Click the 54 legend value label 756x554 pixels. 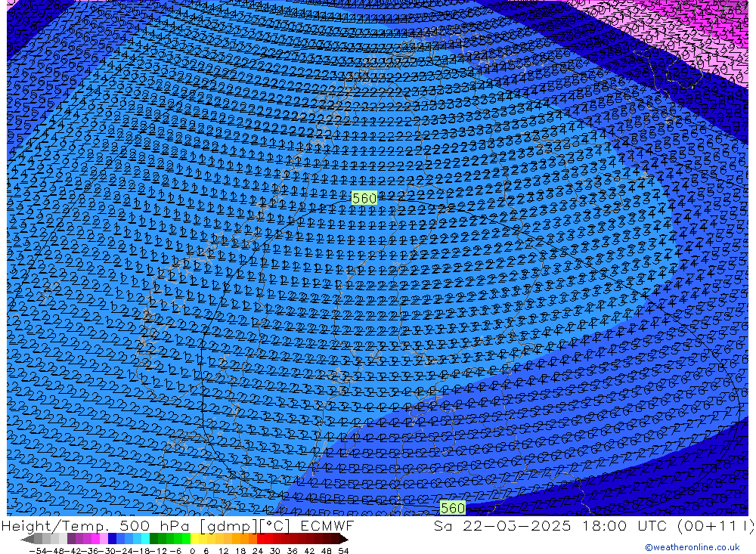point(343,551)
